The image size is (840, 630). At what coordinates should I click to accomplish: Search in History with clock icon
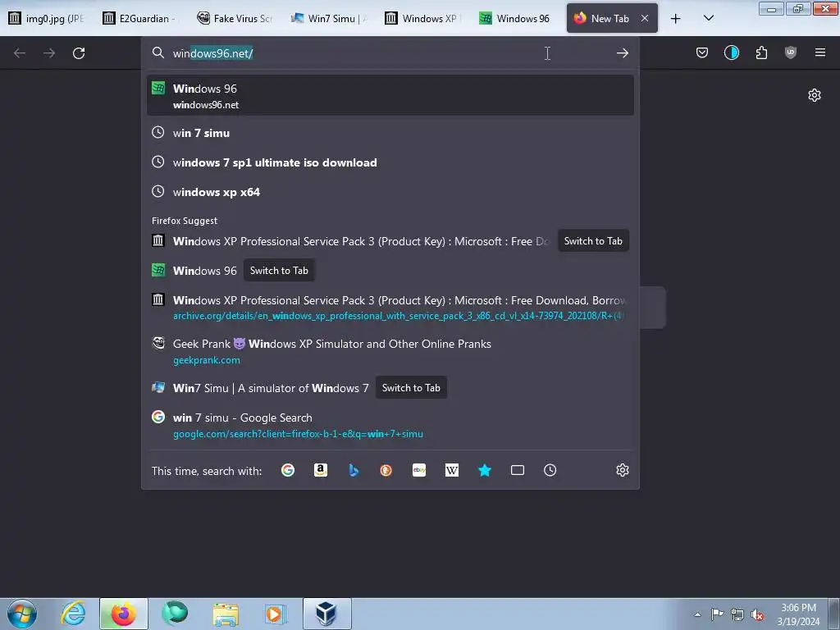(550, 470)
